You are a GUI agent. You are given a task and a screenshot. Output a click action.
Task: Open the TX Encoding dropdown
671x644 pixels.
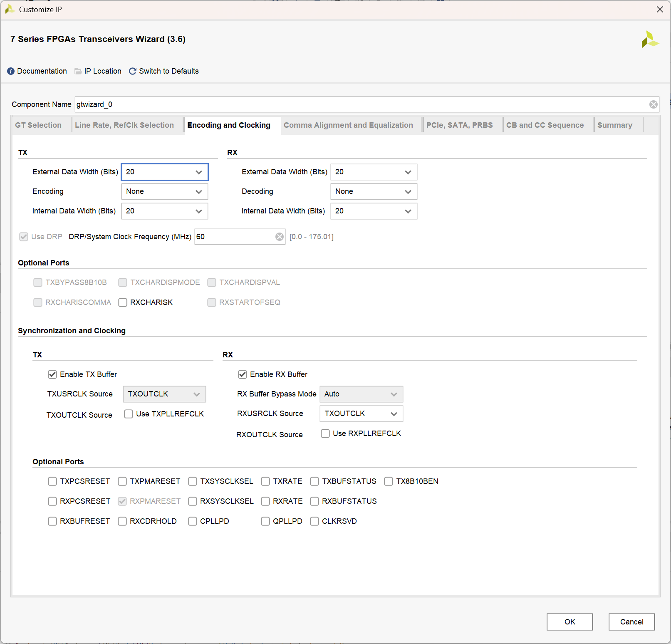pos(165,191)
